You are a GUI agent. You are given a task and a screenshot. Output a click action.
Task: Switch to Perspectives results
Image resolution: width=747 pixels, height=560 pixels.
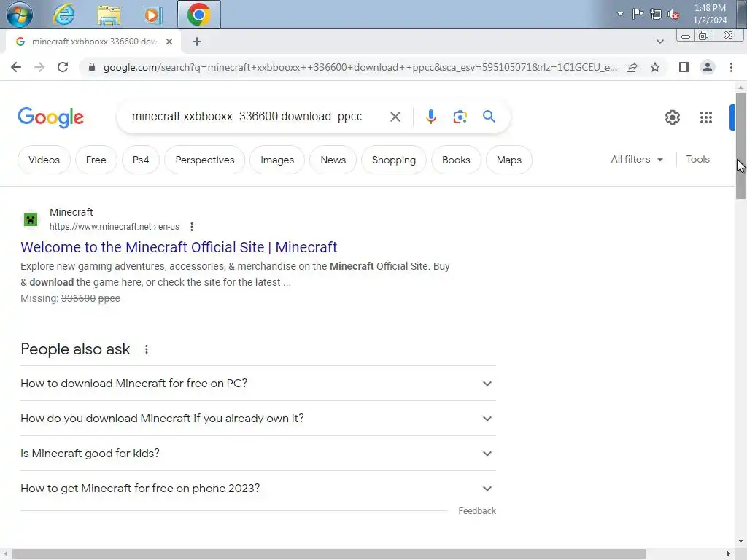[205, 160]
